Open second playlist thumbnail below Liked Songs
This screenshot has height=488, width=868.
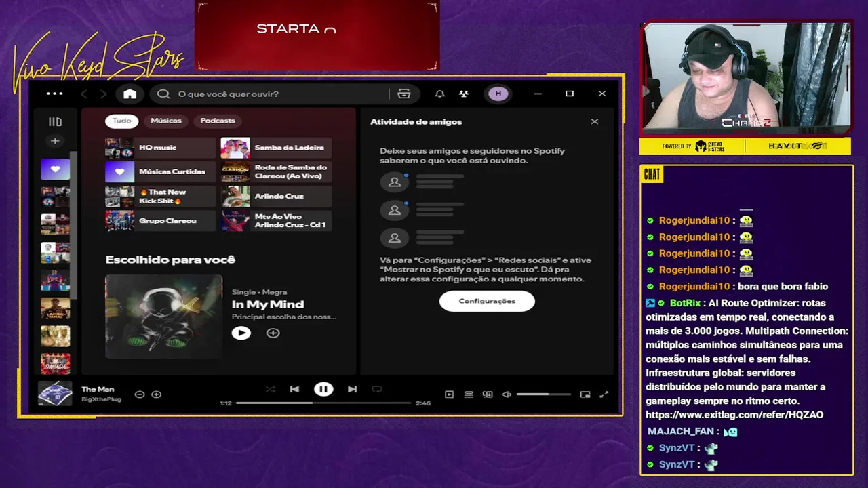[x=55, y=224]
